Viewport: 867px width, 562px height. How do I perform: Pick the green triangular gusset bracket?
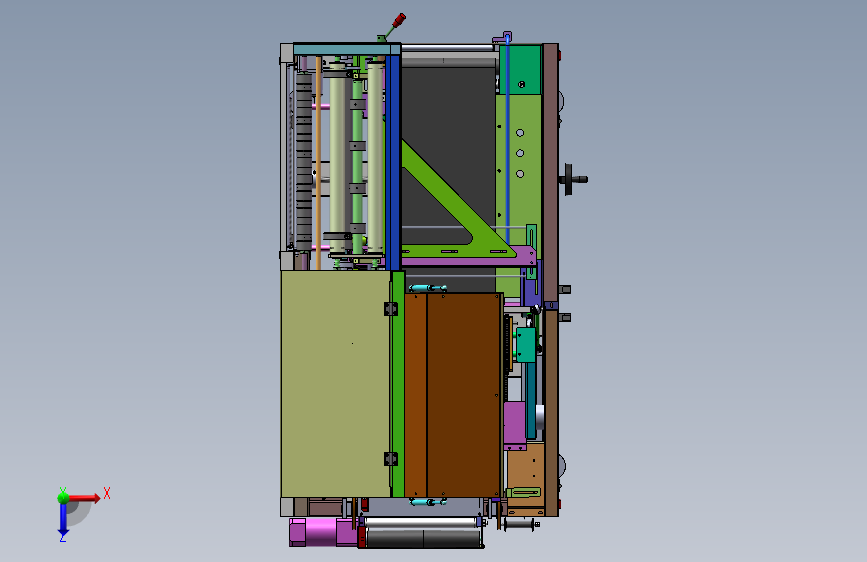(449, 206)
